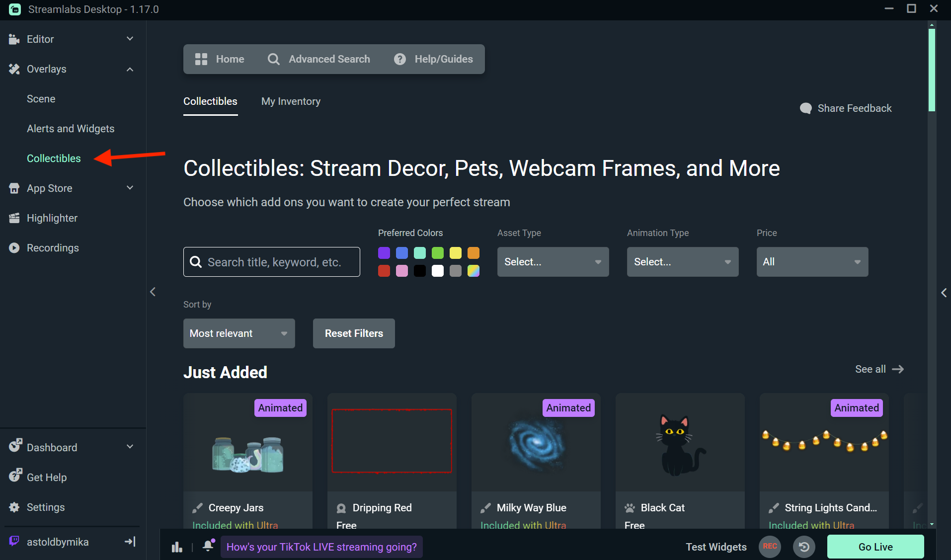The width and height of the screenshot is (951, 560).
Task: Expand the Price filter dropdown
Action: pos(812,262)
